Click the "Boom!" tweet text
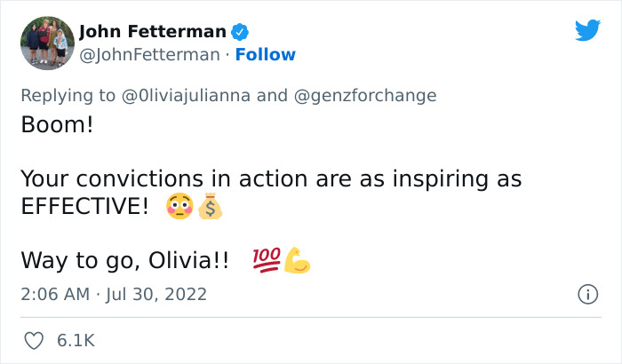Image resolution: width=622 pixels, height=364 pixels. (x=57, y=124)
